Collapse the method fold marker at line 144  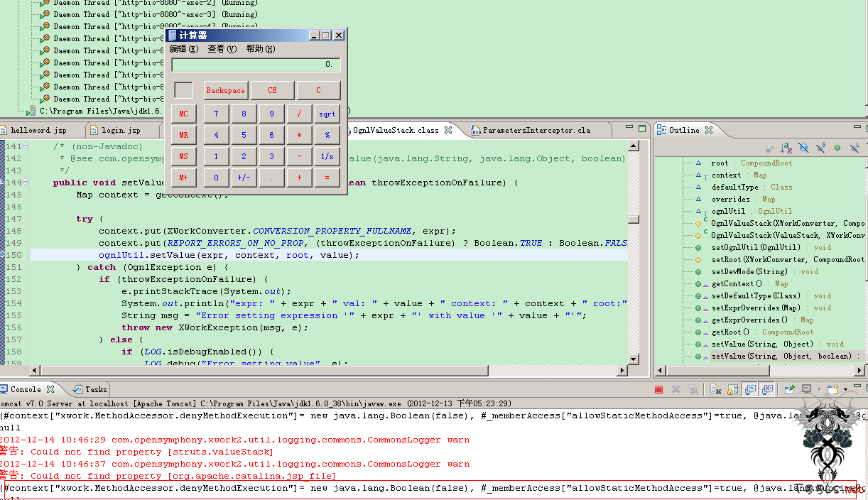pos(26,182)
